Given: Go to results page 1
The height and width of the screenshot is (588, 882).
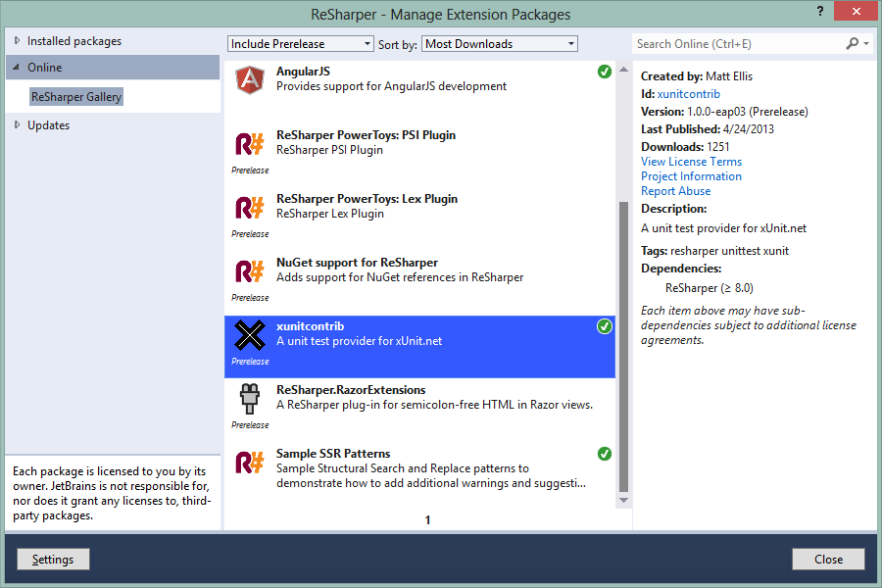Looking at the screenshot, I should 427,520.
